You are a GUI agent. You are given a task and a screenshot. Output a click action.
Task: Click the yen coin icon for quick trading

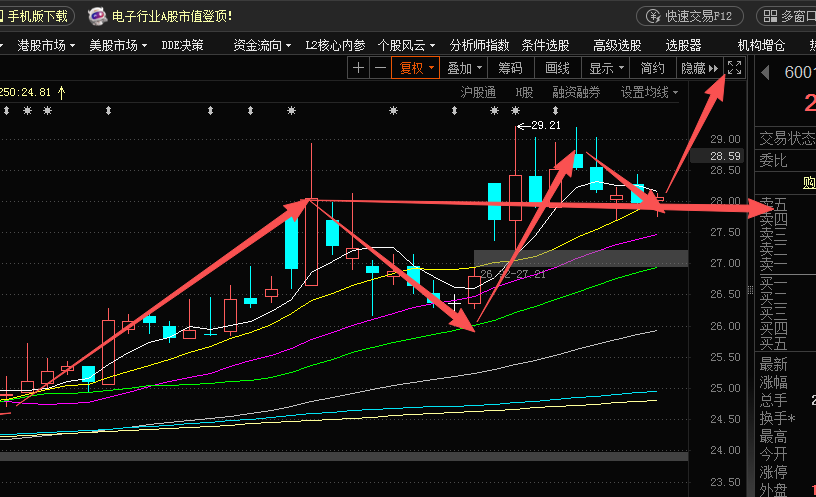click(x=653, y=16)
